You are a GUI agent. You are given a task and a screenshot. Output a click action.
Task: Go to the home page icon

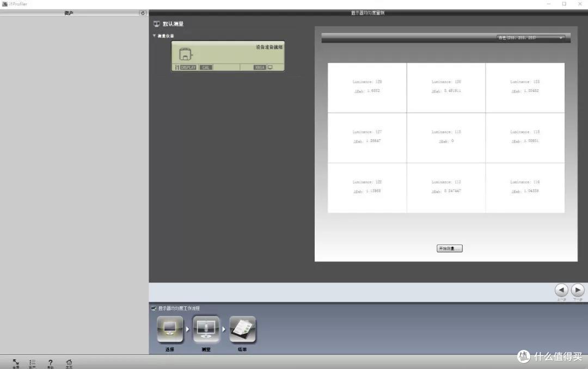click(69, 363)
